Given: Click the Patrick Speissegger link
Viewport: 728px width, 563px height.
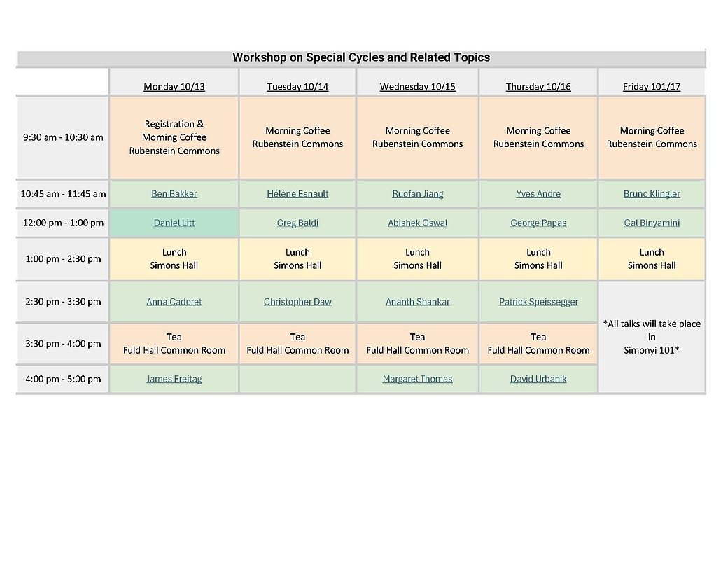Looking at the screenshot, I should 538,302.
